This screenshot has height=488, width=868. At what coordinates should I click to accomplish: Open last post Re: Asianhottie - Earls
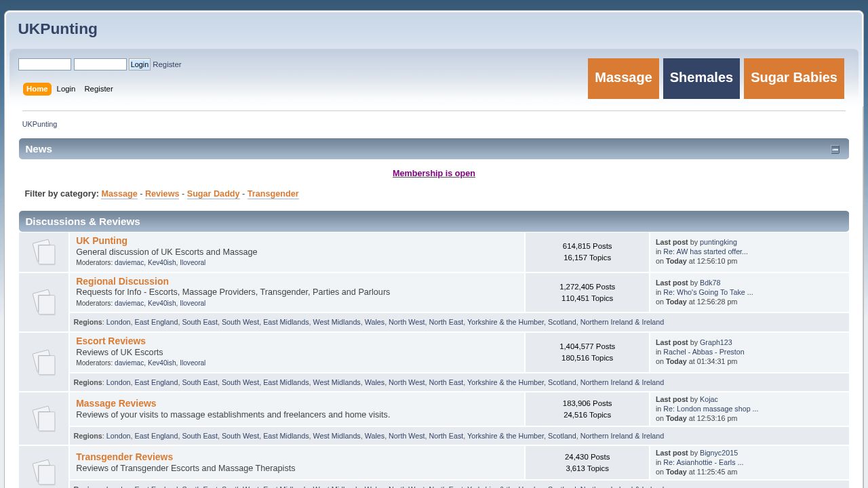[x=703, y=462]
